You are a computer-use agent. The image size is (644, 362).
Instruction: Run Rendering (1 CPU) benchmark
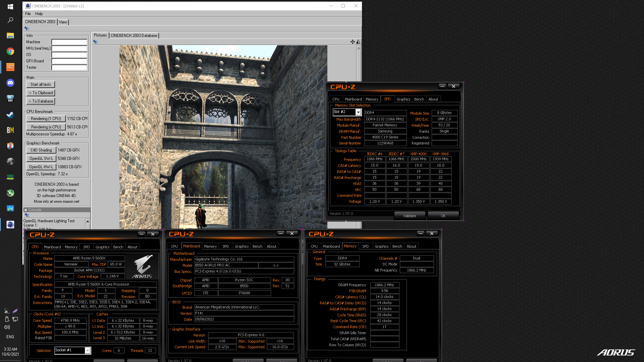[x=46, y=119]
